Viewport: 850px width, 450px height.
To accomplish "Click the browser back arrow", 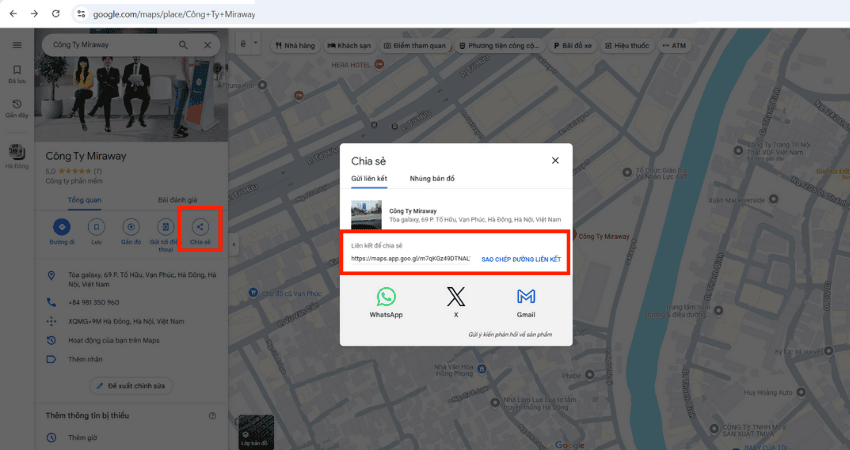I will (x=13, y=14).
